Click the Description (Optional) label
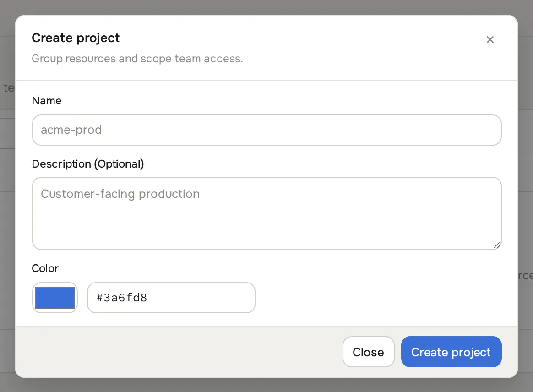 [x=88, y=164]
